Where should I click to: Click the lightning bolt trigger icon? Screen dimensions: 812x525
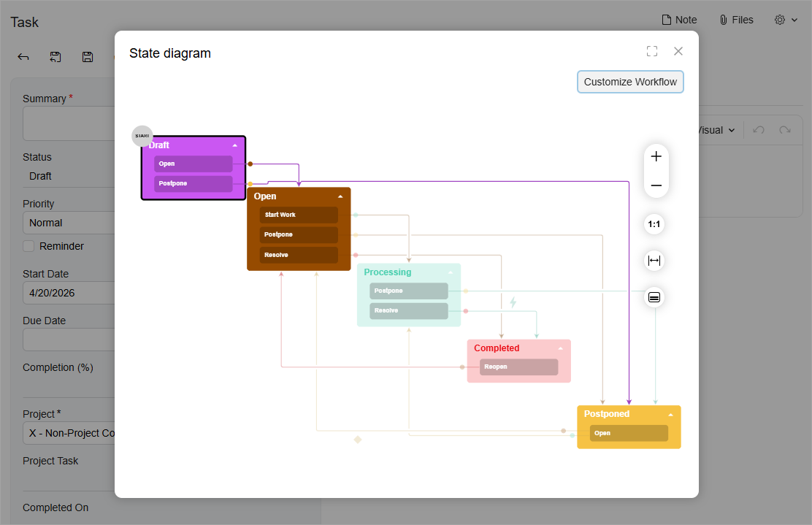coord(513,302)
